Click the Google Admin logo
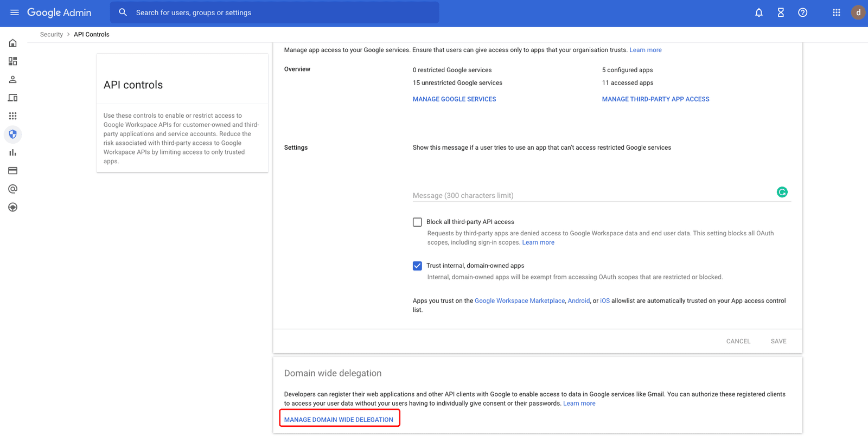868x442 pixels. point(59,12)
